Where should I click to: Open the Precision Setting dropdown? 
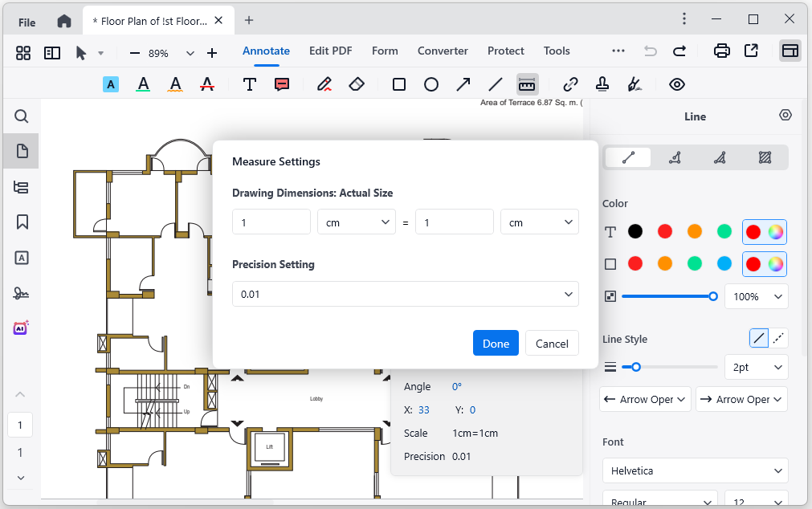coord(405,294)
